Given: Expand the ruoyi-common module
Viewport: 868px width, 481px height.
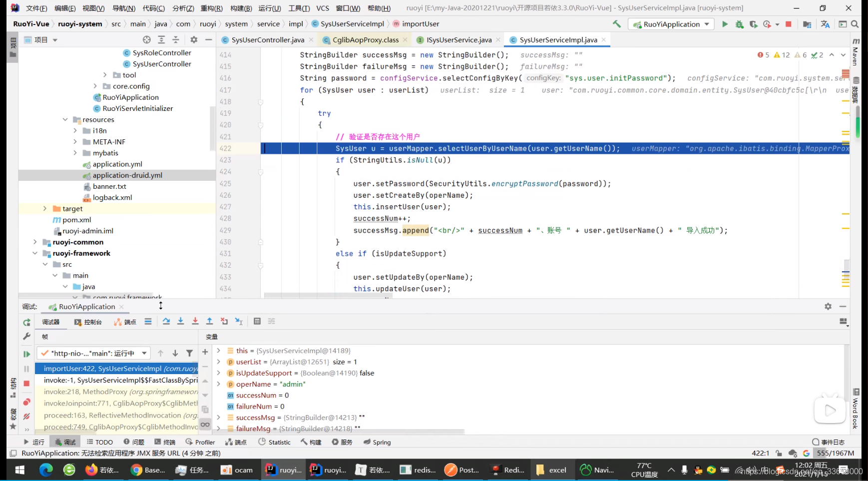Looking at the screenshot, I should point(35,242).
